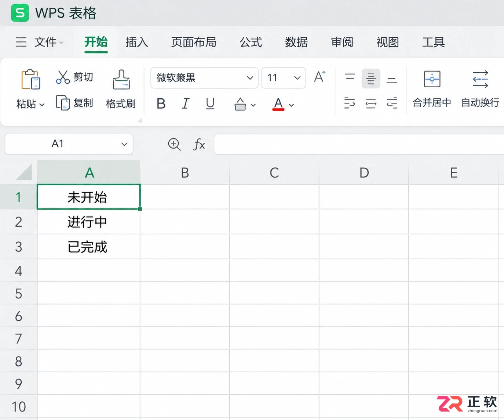The width and height of the screenshot is (504, 420).
Task: Select cell containing 已完成
Action: tap(88, 247)
